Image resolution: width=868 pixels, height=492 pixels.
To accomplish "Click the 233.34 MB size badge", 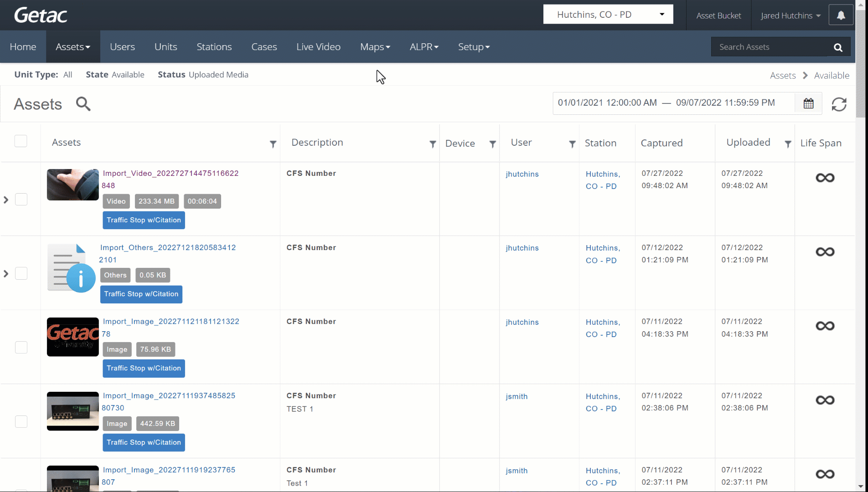I will point(156,201).
